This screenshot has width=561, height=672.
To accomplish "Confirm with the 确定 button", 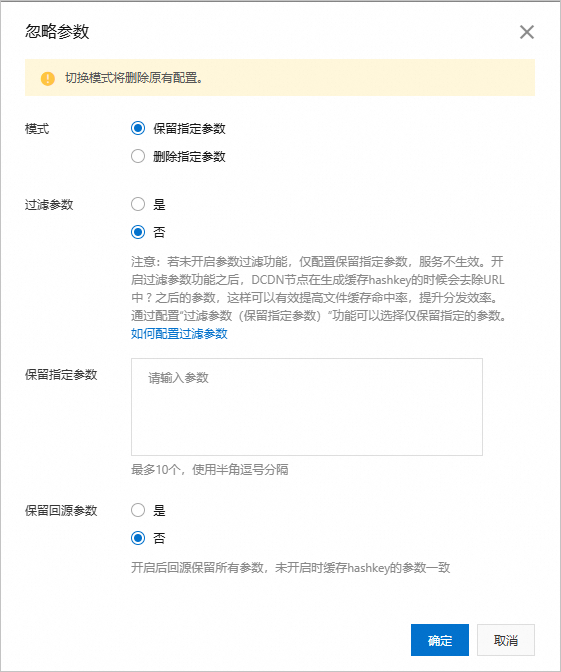I will [440, 640].
